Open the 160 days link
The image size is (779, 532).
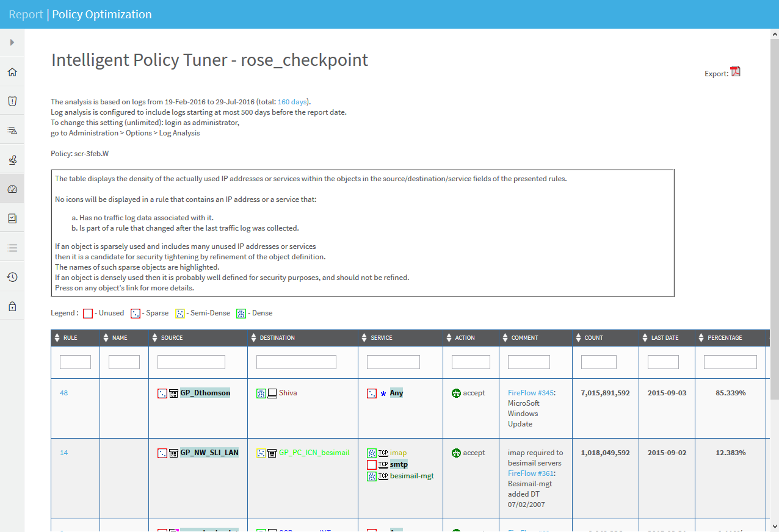292,102
